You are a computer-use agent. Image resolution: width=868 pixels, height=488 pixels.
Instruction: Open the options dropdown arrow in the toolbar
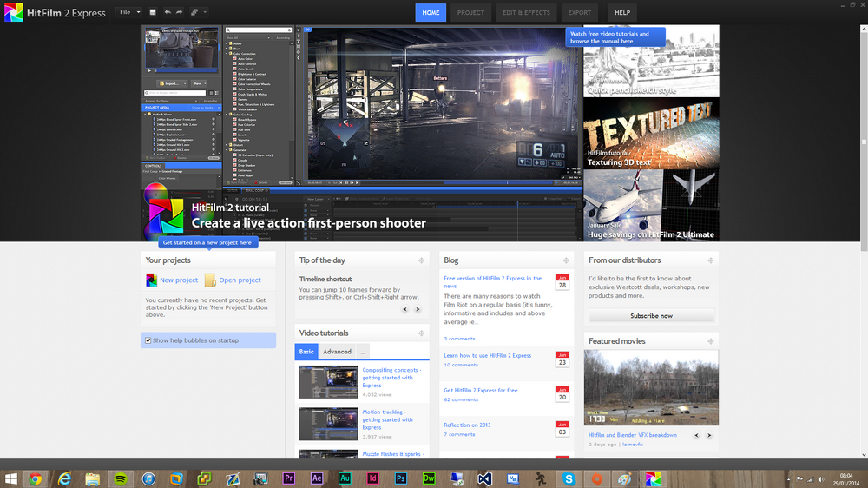click(205, 12)
